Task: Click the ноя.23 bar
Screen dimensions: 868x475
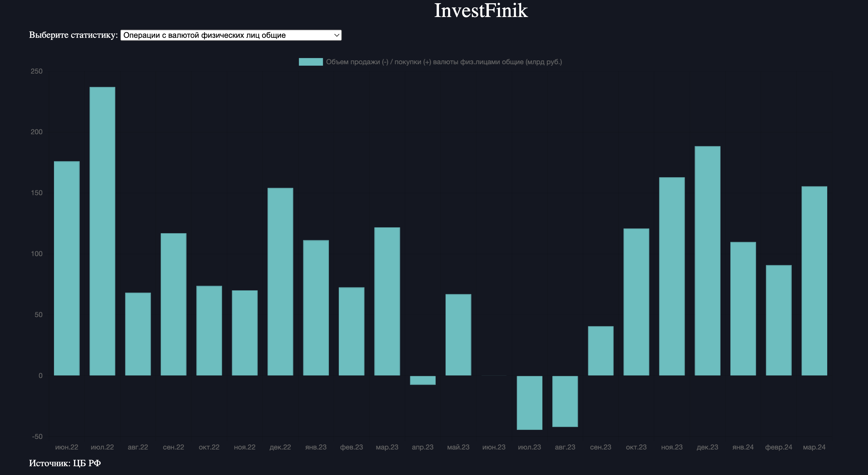Action: tap(672, 276)
